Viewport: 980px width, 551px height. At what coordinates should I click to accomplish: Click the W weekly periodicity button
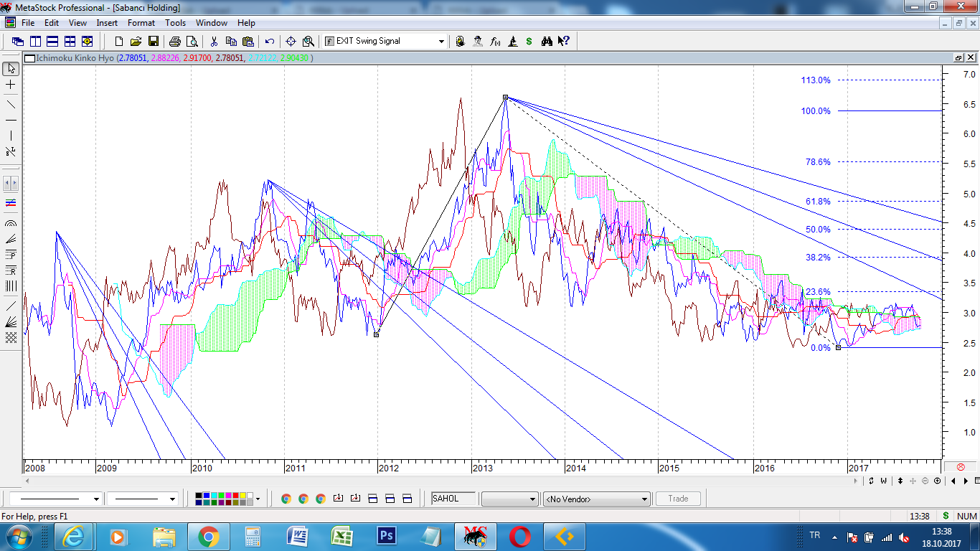883,481
